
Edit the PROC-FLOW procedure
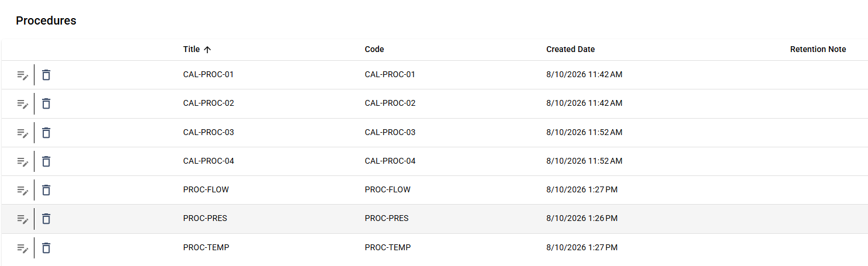click(x=22, y=191)
